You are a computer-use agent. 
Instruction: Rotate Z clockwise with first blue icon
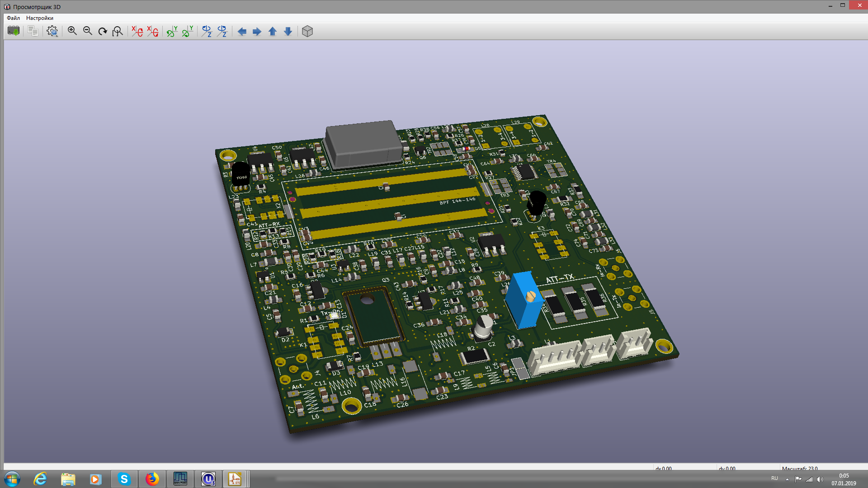click(207, 31)
